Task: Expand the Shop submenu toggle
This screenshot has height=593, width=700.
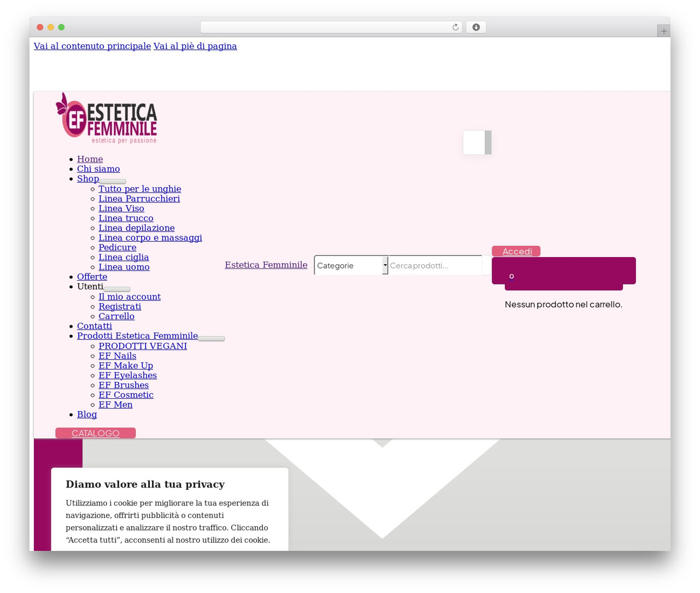Action: point(113,181)
